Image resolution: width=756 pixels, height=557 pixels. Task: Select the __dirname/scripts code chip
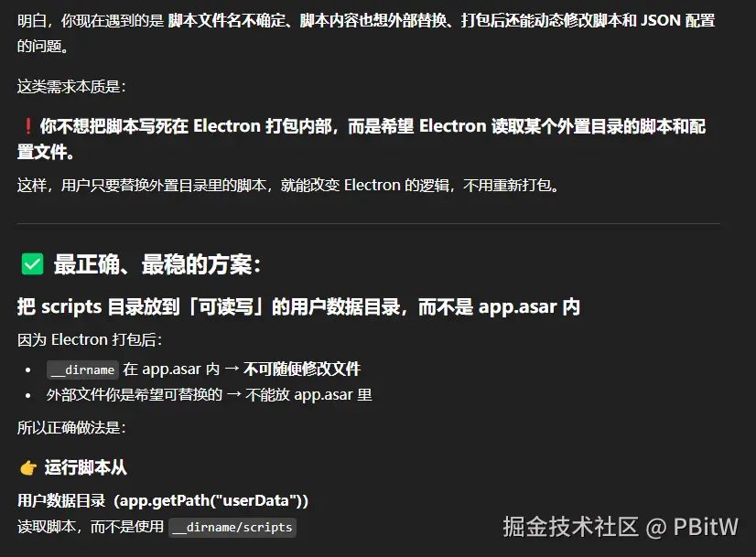tap(232, 527)
